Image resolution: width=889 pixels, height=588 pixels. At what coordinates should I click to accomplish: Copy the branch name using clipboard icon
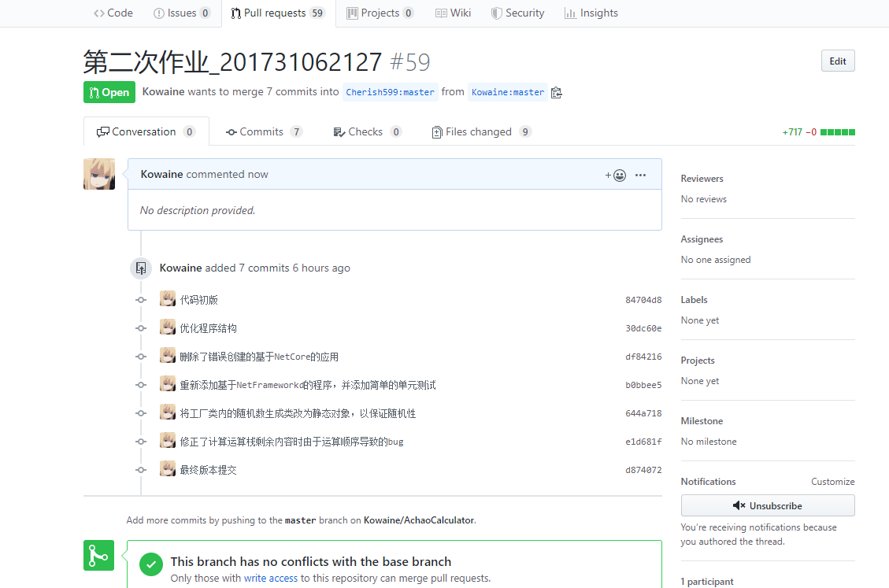click(556, 92)
